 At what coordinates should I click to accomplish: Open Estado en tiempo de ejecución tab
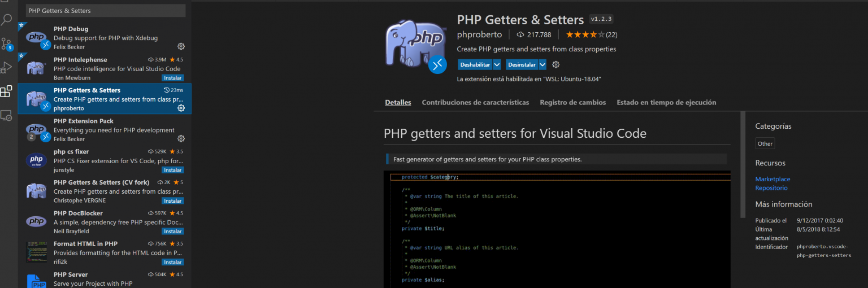tap(666, 102)
